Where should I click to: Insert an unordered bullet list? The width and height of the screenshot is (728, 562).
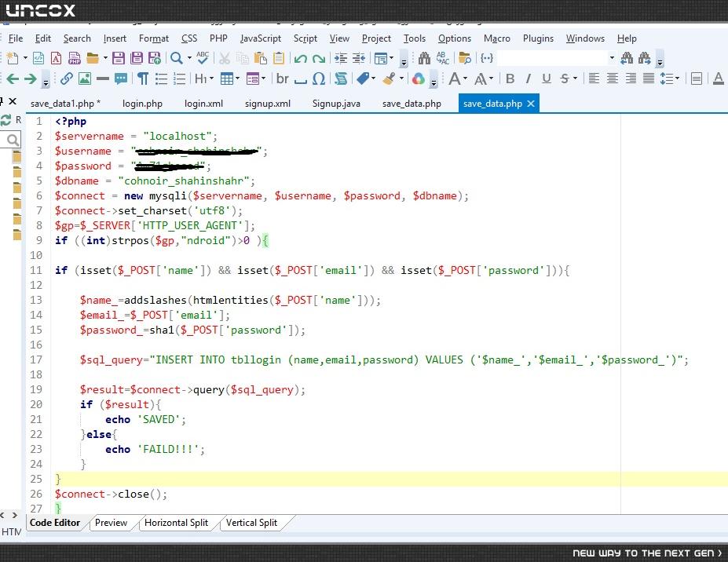161,78
